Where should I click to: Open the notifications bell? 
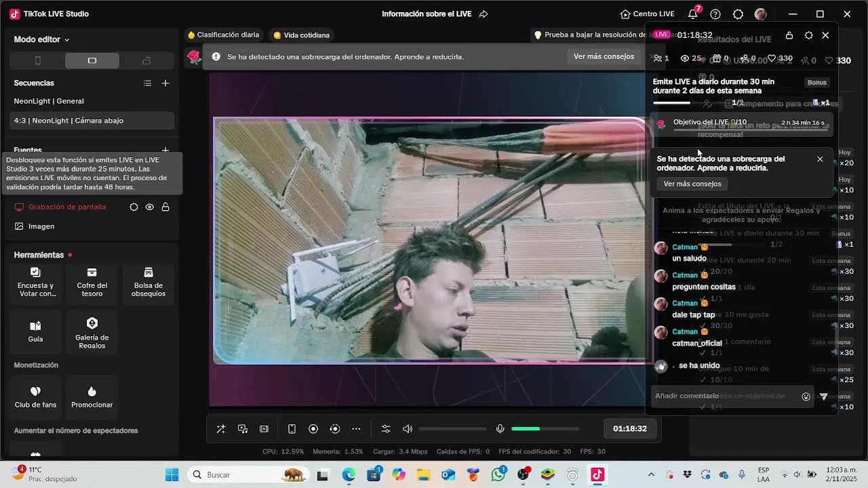pyautogui.click(x=692, y=14)
